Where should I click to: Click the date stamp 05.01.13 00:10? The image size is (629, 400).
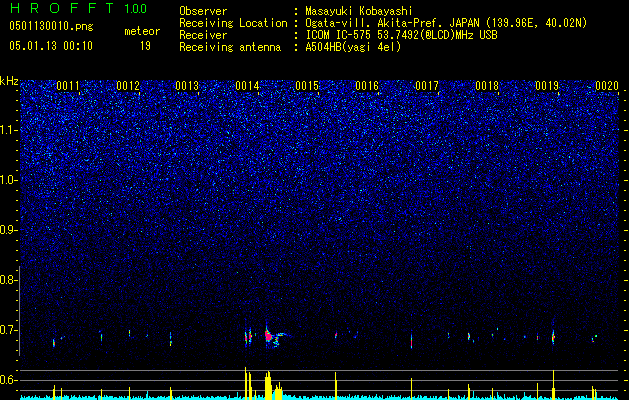[x=51, y=46]
